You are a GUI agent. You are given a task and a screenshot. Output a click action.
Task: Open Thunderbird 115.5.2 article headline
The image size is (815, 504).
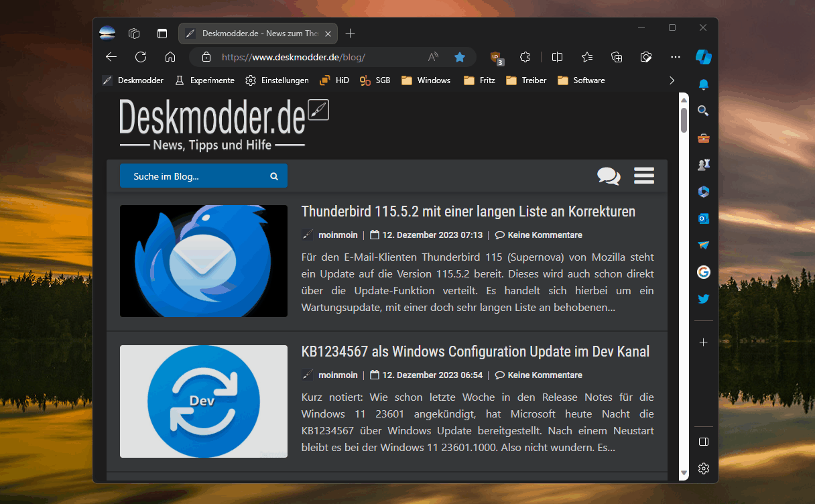[468, 211]
